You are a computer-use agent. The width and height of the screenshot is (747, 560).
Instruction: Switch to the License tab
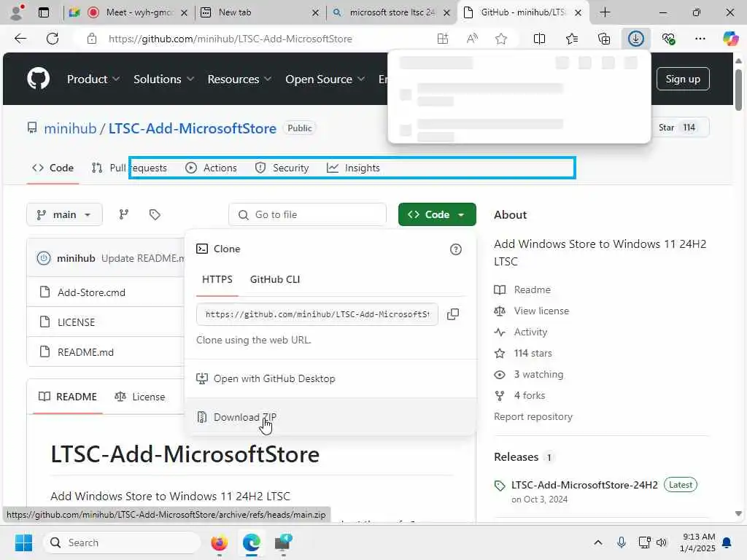pos(139,397)
